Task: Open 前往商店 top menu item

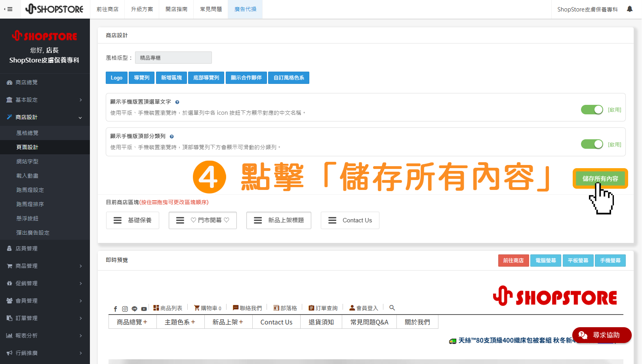Action: (x=108, y=9)
